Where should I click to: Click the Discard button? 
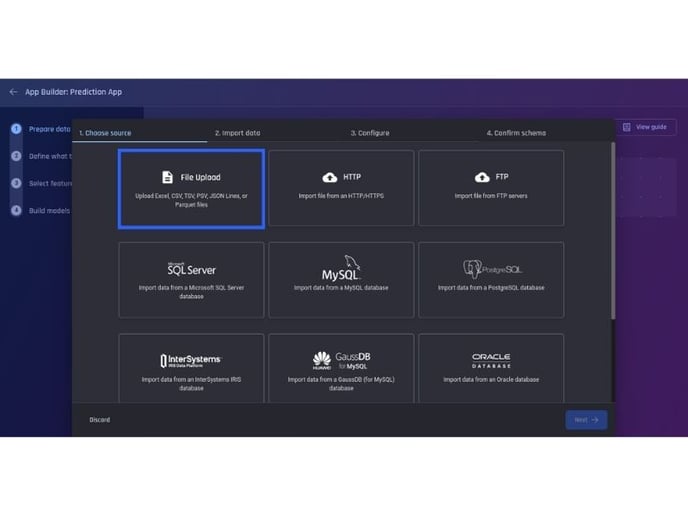click(x=100, y=420)
